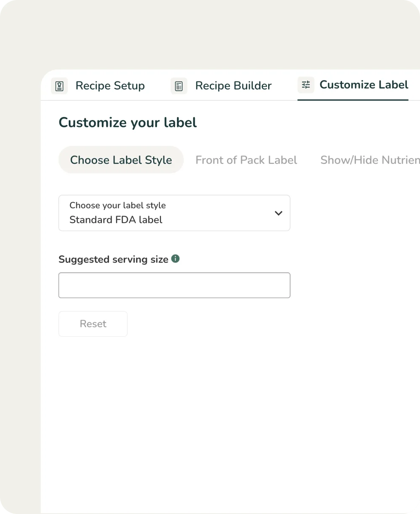The image size is (420, 514).
Task: Click the Suggested serving size field label
Action: click(x=113, y=260)
